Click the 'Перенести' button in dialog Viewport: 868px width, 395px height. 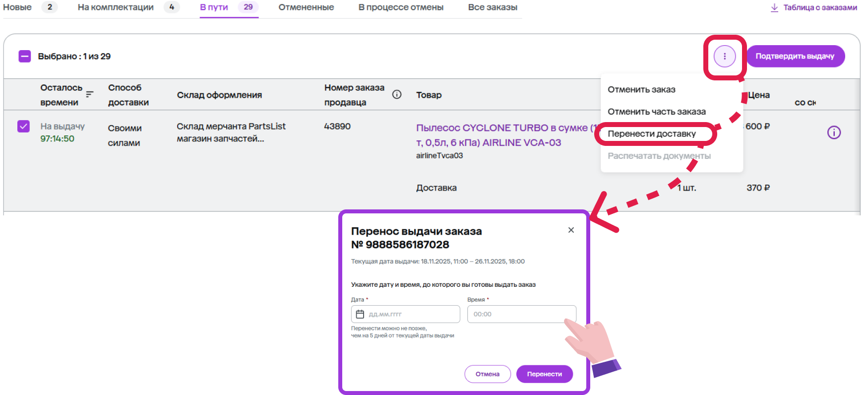[x=544, y=374]
